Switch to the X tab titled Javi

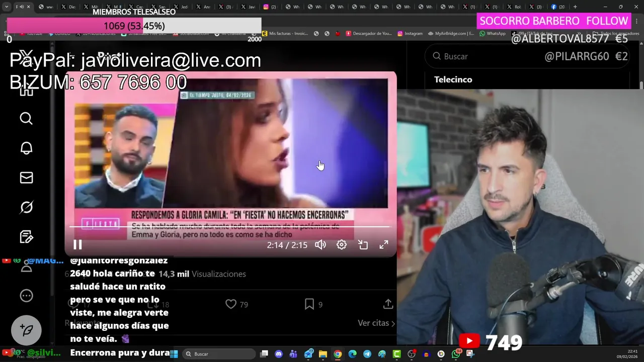[x=248, y=7]
